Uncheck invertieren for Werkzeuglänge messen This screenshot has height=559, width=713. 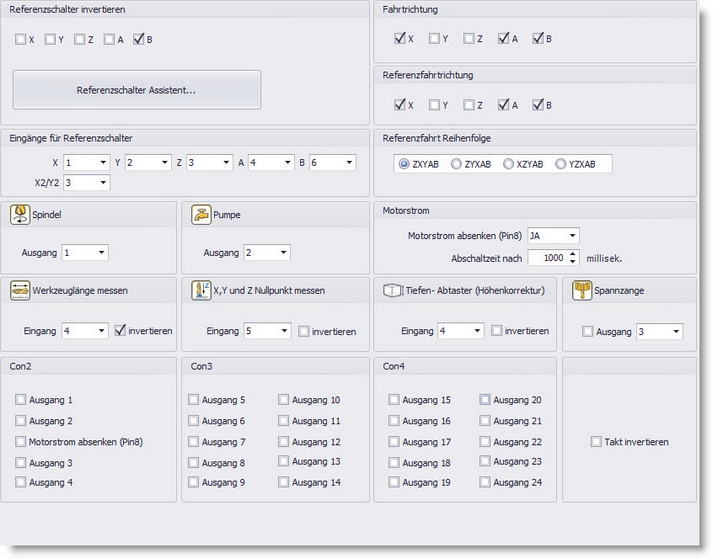(121, 331)
